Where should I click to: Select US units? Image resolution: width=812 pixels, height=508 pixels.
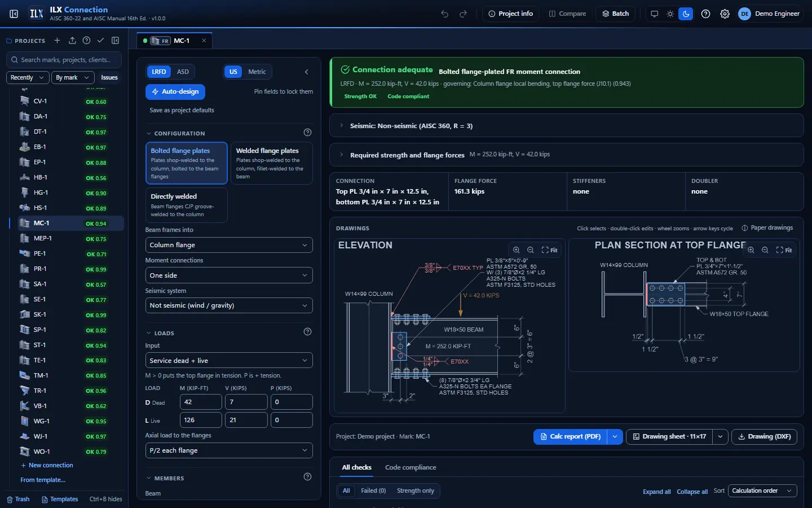tap(233, 72)
